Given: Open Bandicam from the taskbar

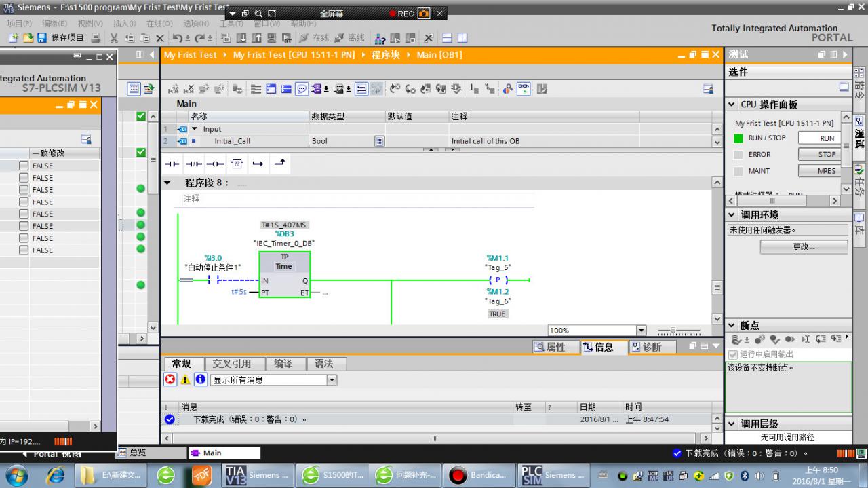Looking at the screenshot, I should coord(478,475).
